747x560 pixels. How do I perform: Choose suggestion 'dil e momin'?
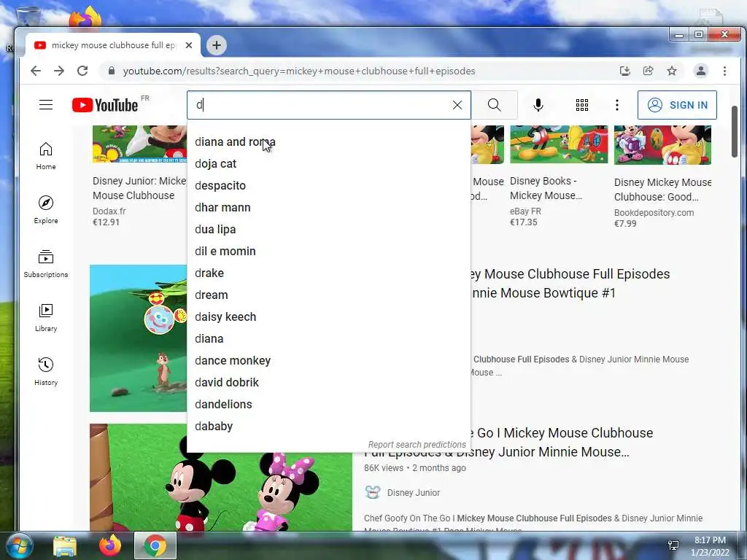click(329, 252)
